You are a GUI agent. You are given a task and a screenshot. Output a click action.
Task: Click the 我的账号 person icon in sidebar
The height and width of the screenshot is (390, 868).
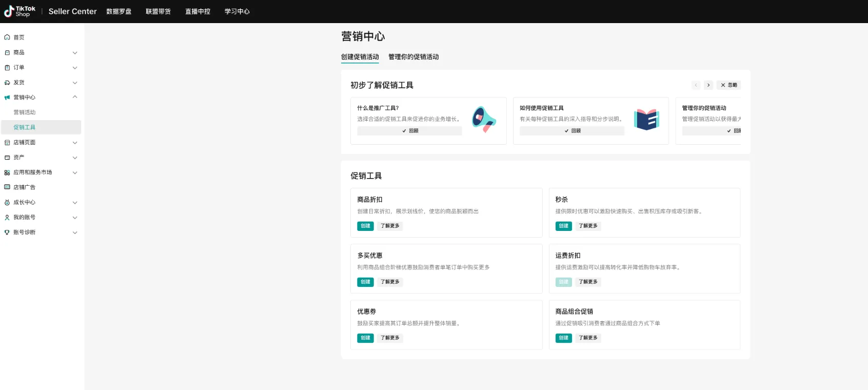pyautogui.click(x=7, y=217)
